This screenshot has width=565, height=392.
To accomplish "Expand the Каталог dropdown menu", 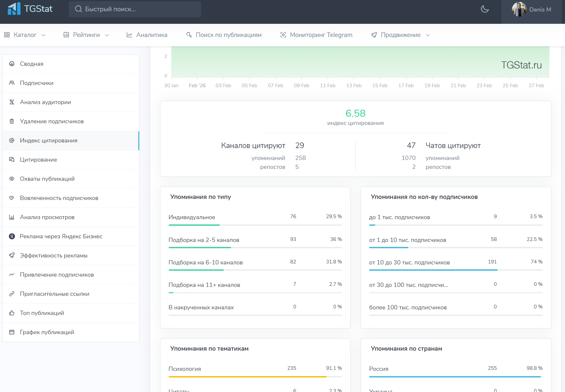I will pos(25,35).
